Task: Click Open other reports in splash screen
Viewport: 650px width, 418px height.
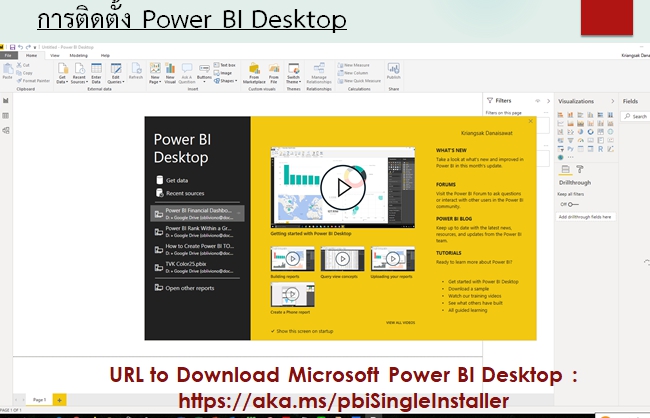Action: [x=190, y=288]
